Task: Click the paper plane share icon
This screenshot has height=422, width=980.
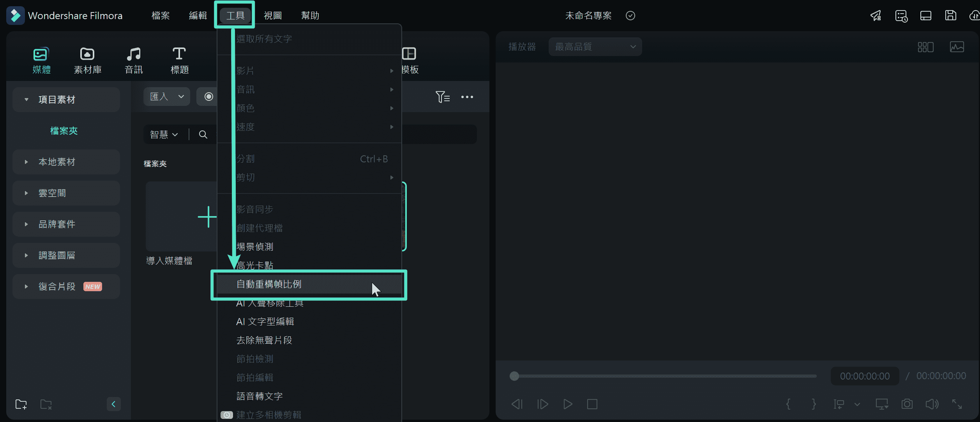Action: point(876,16)
